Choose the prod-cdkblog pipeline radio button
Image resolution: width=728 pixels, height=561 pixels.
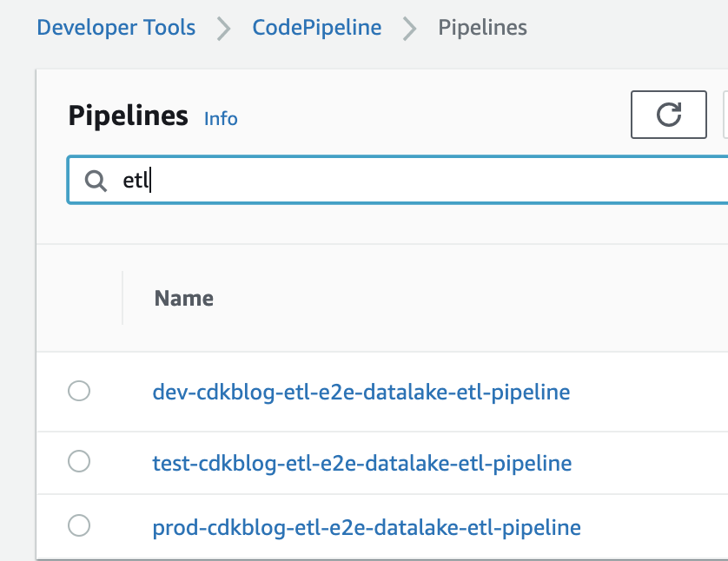79,525
